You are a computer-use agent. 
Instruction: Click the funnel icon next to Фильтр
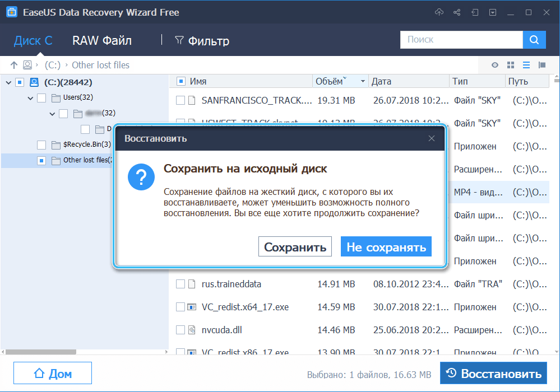pos(179,40)
